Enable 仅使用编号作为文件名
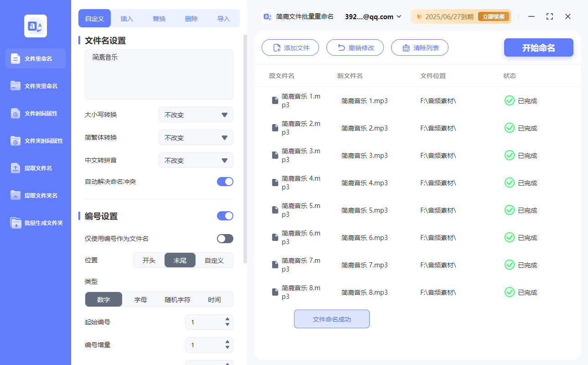This screenshot has height=365, width=588. pyautogui.click(x=225, y=238)
